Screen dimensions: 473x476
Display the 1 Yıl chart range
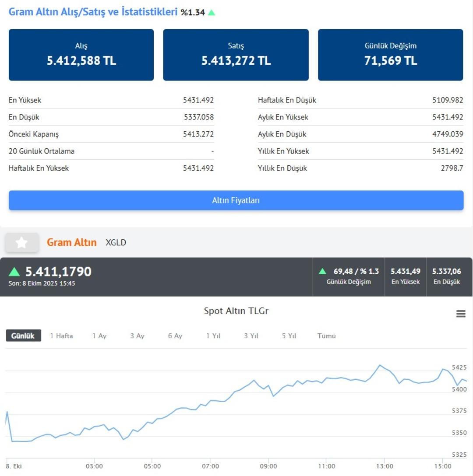(x=213, y=336)
